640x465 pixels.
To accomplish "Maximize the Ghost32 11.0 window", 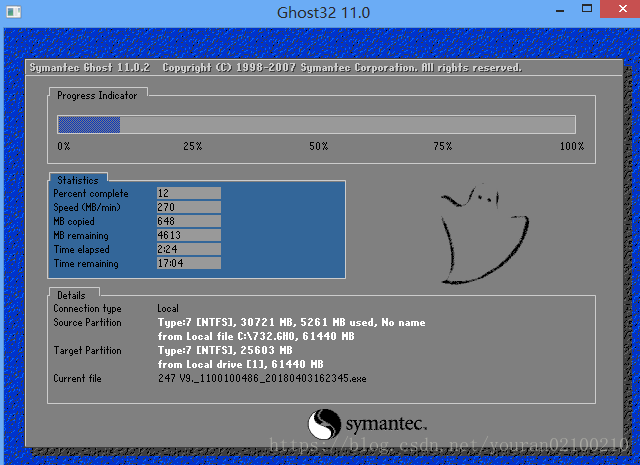I will click(x=587, y=9).
